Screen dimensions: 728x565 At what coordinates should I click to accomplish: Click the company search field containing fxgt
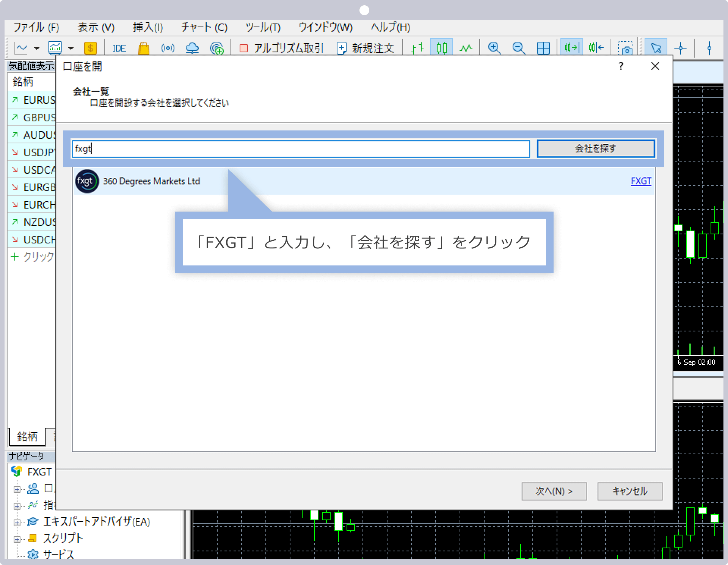301,149
